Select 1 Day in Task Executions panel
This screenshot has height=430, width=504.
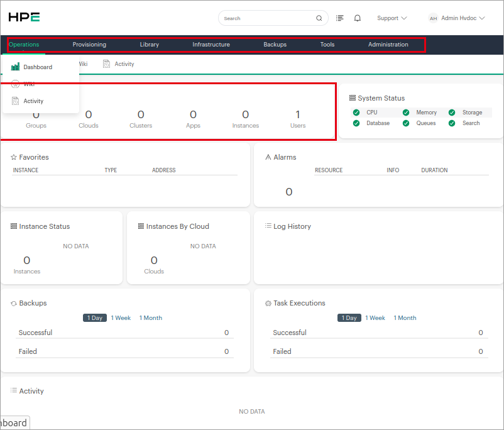[x=349, y=317]
